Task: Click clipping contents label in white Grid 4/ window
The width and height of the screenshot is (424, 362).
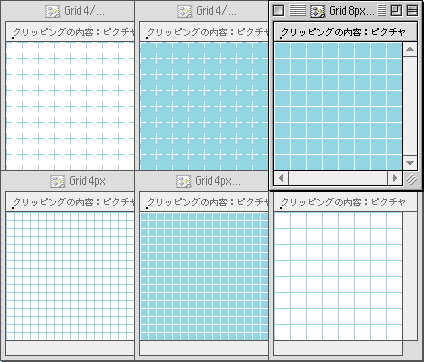Action: 74,32
